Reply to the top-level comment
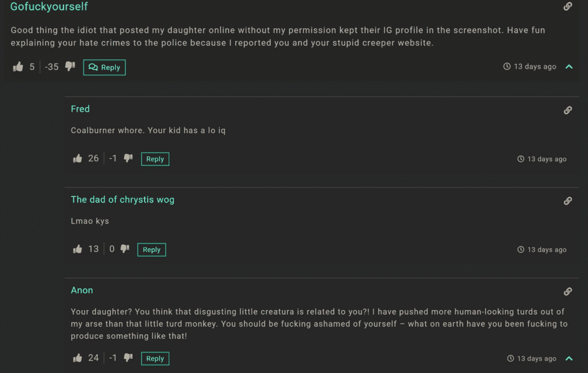 [104, 68]
